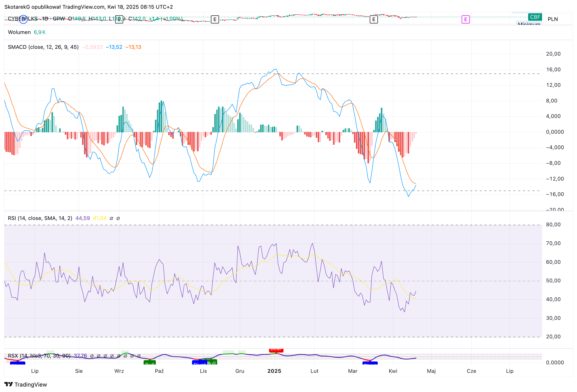Click the 16,00 label on the SMACD scale
This screenshot has width=577, height=392.
pyautogui.click(x=553, y=70)
